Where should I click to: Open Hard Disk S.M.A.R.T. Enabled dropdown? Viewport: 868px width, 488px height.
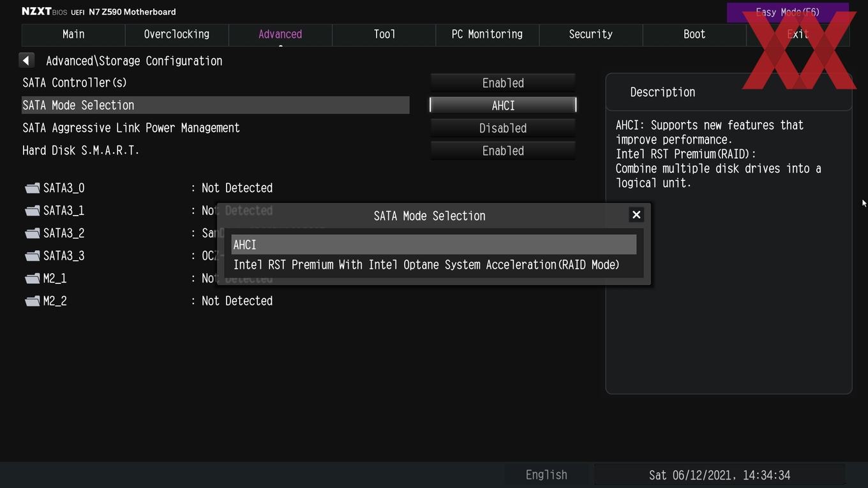pos(503,151)
